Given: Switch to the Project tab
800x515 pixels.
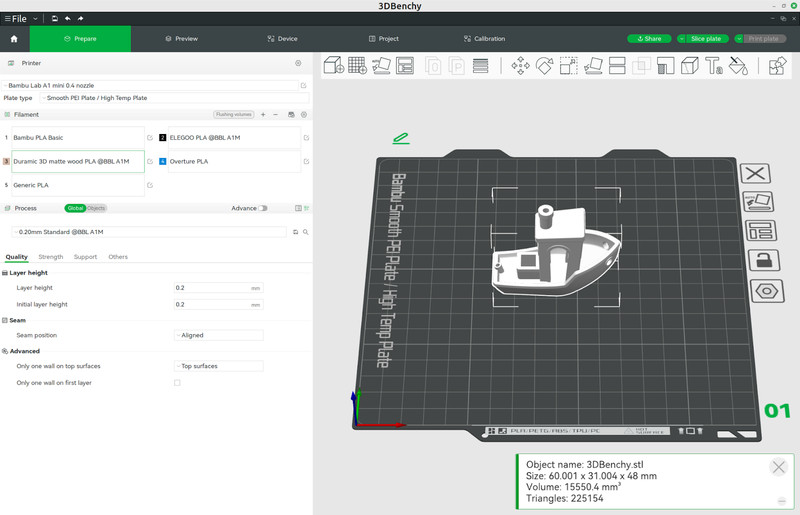Looking at the screenshot, I should (383, 39).
